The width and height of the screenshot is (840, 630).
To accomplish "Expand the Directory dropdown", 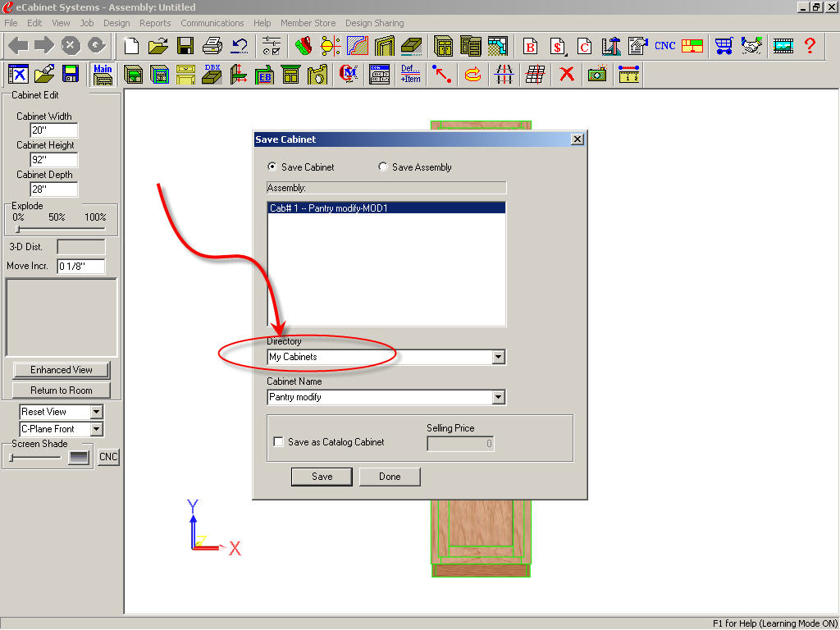I will click(498, 357).
